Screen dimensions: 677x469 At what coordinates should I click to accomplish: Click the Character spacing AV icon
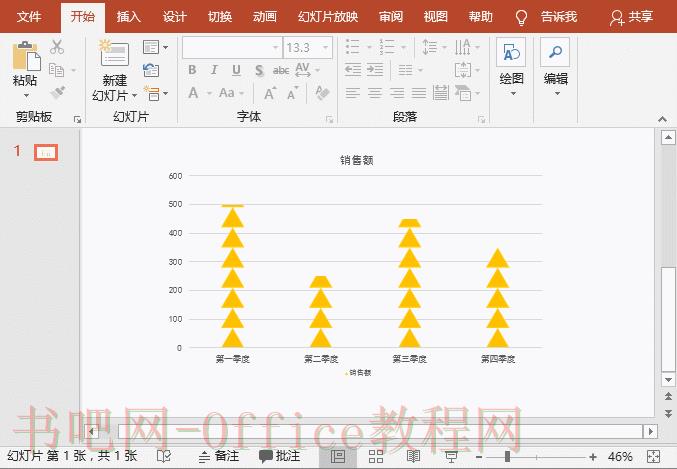[303, 70]
